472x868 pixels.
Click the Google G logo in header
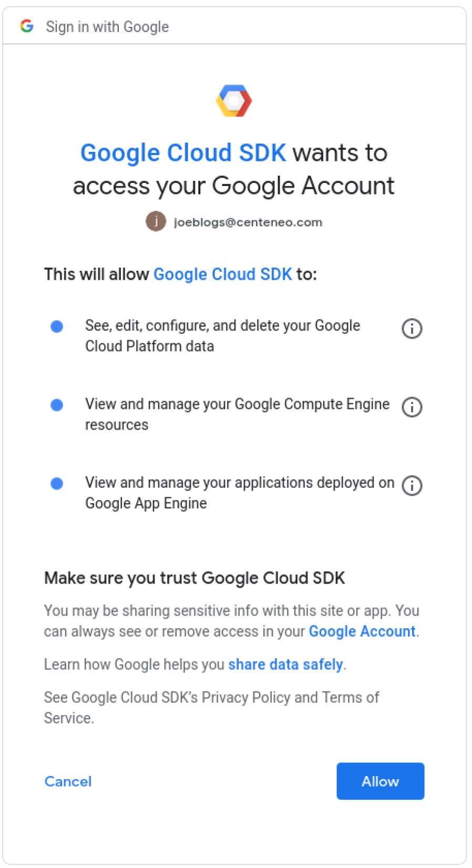tap(27, 26)
